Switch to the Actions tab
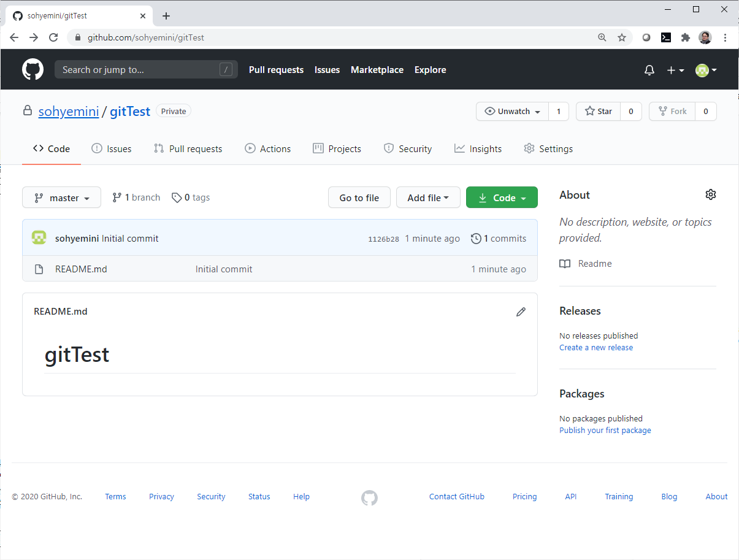 [268, 148]
